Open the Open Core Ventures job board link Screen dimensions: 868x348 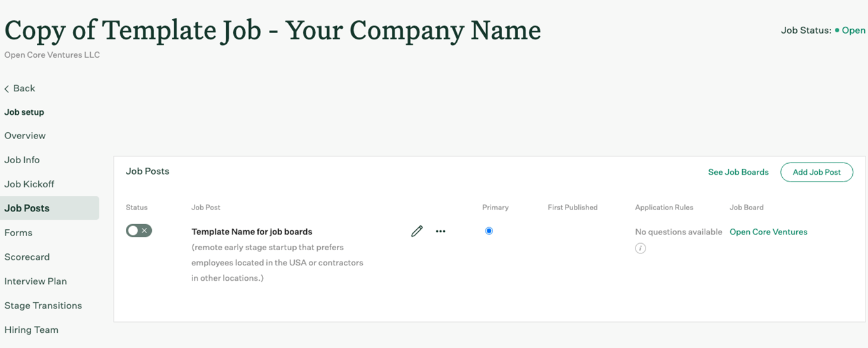768,232
